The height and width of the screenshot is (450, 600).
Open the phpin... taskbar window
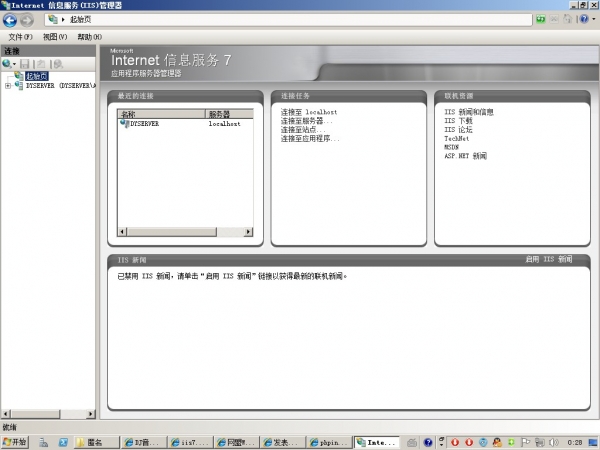(x=329, y=442)
